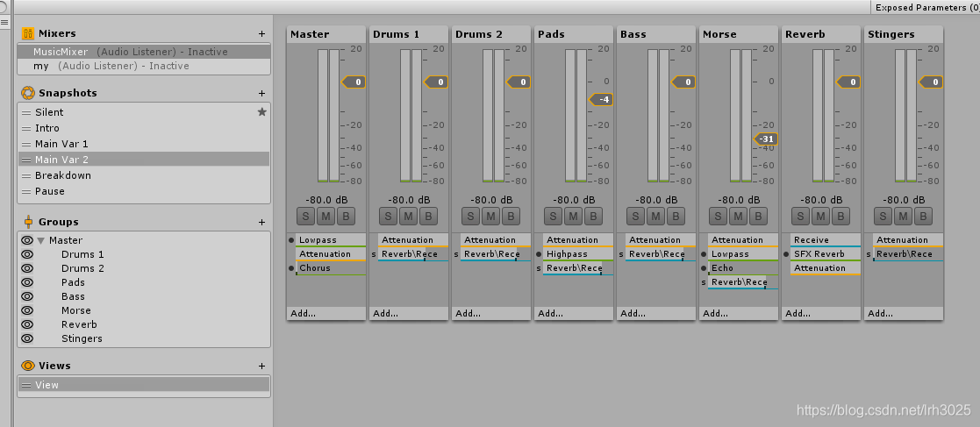
Task: Hide the Morse group
Action: [27, 310]
